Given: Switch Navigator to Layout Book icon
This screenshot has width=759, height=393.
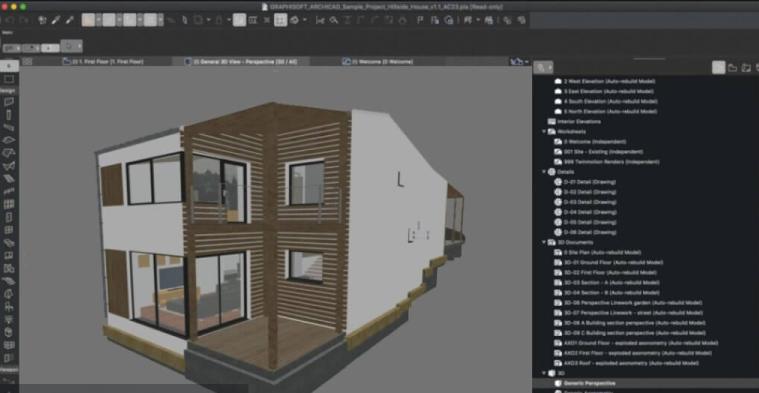Looking at the screenshot, I should 746,68.
